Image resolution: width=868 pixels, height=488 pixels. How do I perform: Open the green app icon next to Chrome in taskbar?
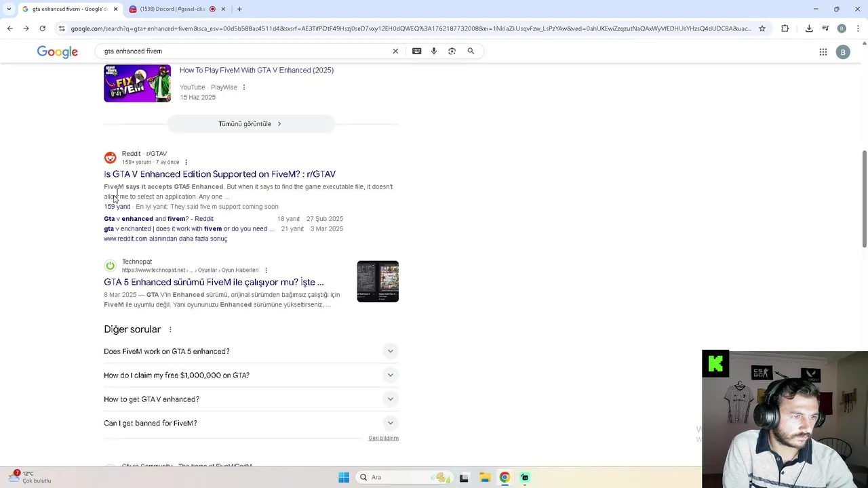pos(525,477)
